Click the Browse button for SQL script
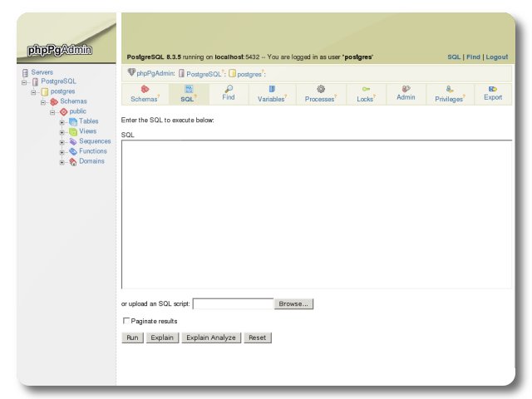 coord(294,304)
